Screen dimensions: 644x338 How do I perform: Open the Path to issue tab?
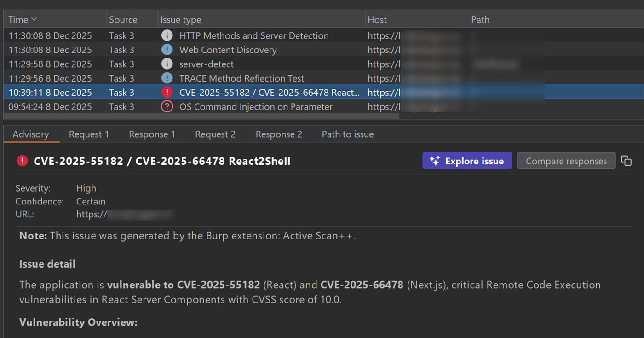[x=348, y=134]
